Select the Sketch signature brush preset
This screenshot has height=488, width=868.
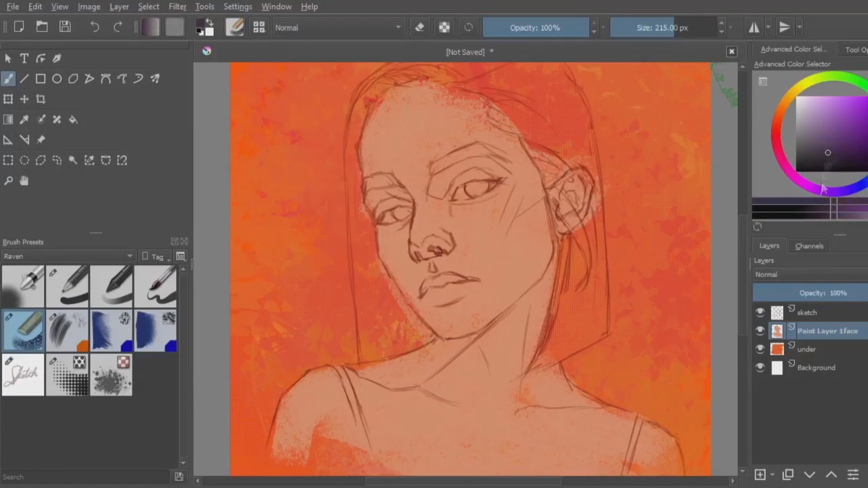[x=23, y=375]
